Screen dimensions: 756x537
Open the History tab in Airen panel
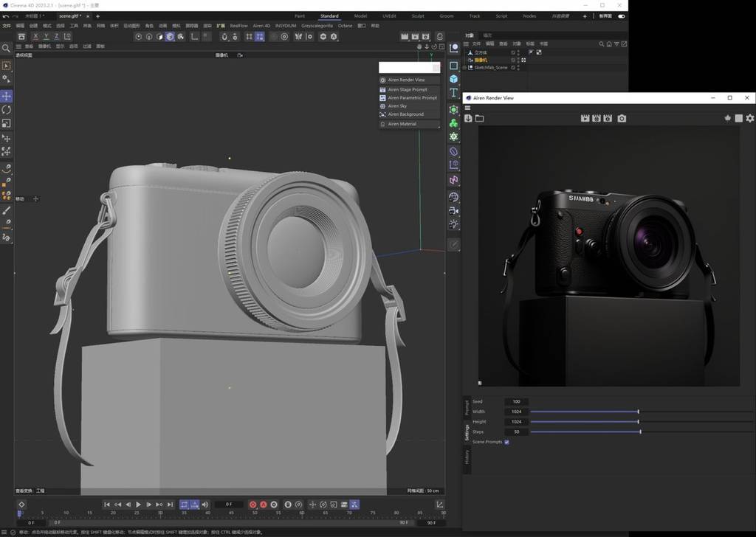tap(467, 457)
